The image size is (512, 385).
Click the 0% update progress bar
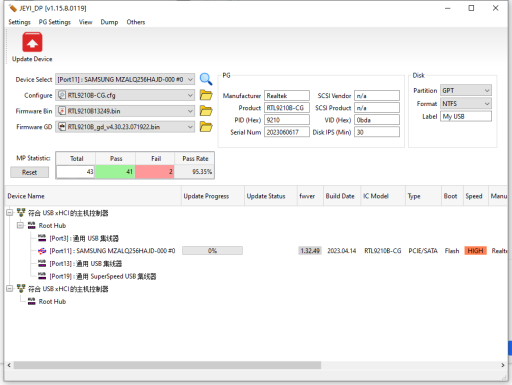click(212, 251)
